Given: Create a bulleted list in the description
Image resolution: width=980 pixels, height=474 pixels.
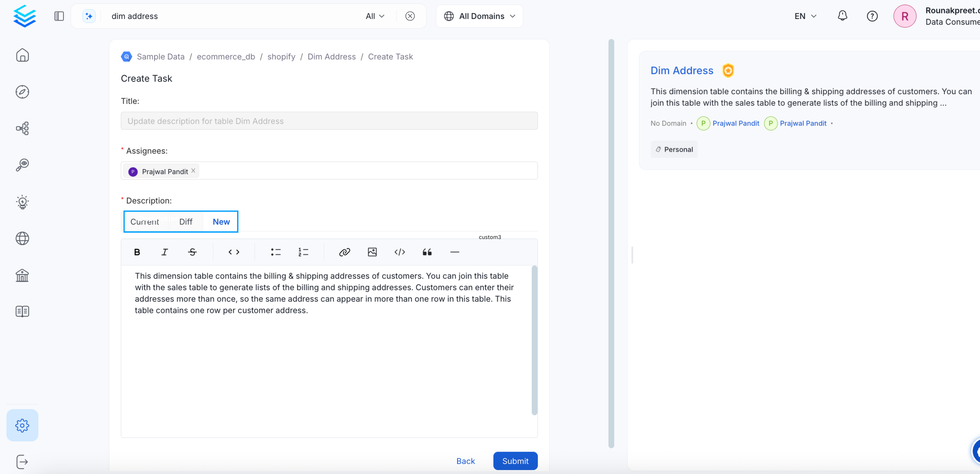Looking at the screenshot, I should click(275, 252).
